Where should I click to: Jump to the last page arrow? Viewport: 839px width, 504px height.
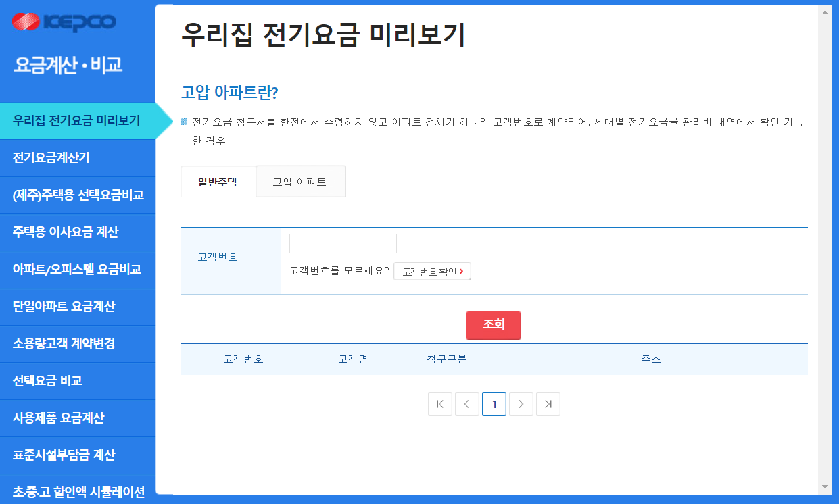pos(548,403)
